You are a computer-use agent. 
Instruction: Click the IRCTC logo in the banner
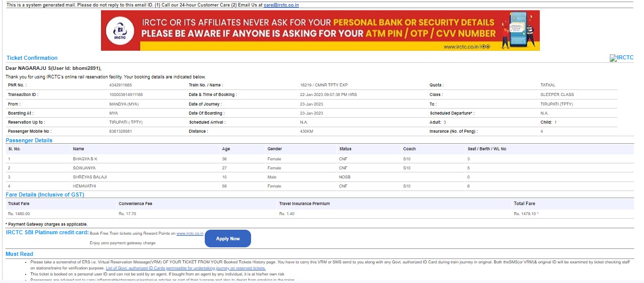coord(120,32)
